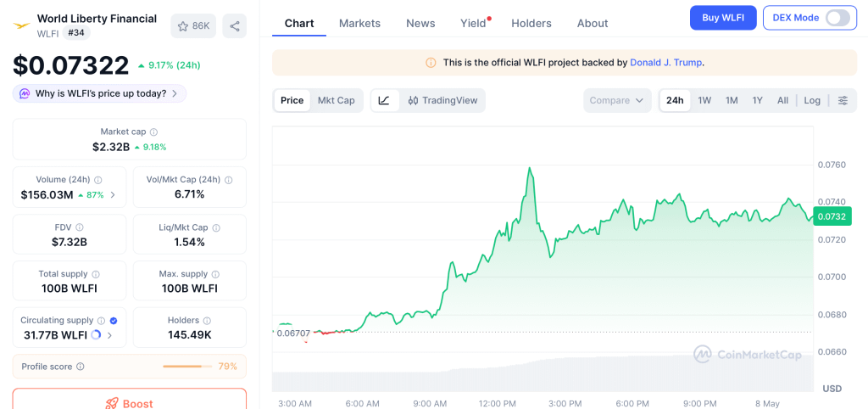The height and width of the screenshot is (409, 868).
Task: Click the circulating supply ring icon
Action: pyautogui.click(x=96, y=334)
